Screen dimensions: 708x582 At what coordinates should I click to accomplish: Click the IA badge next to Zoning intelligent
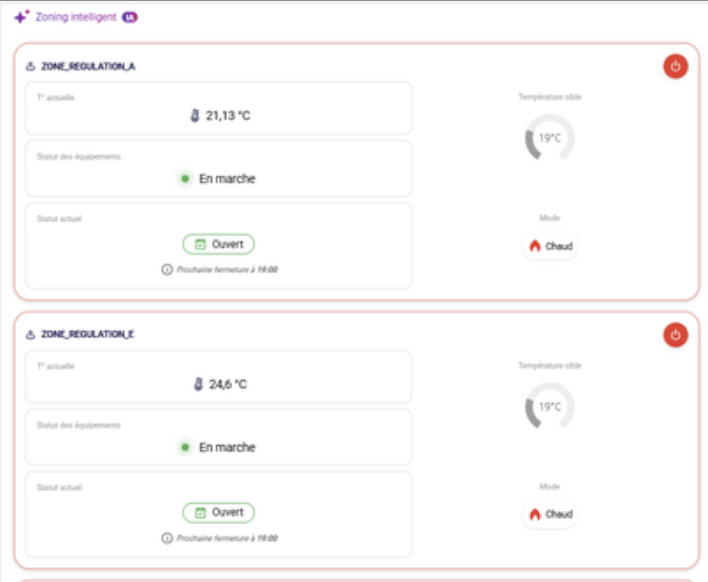(x=130, y=17)
